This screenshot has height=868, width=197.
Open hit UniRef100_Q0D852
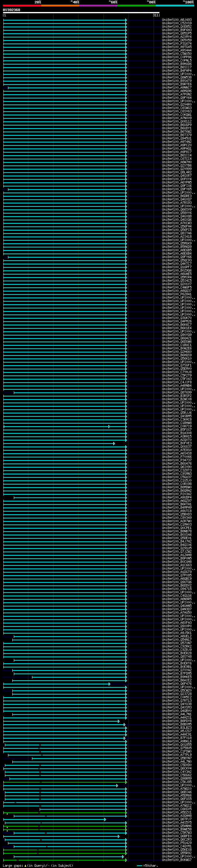coord(177,26)
